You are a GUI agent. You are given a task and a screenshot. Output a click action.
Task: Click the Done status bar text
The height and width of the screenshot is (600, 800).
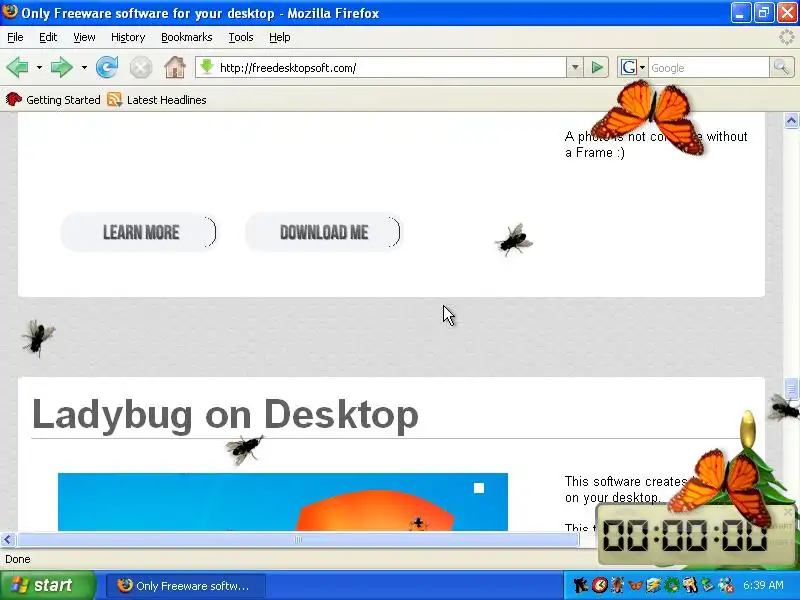click(18, 559)
